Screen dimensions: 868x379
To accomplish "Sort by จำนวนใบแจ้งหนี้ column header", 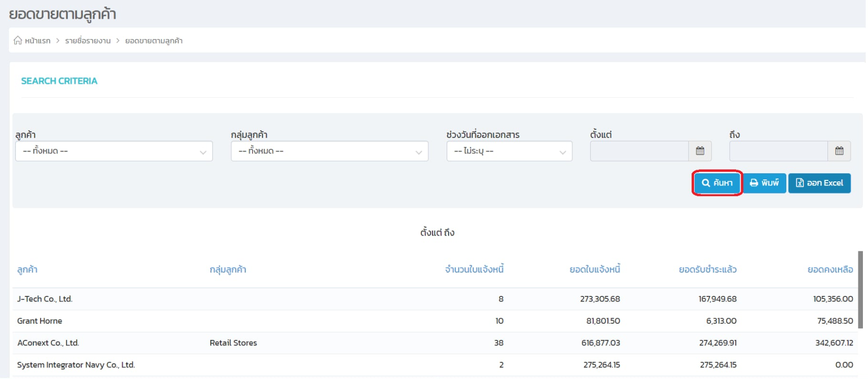I will point(474,270).
